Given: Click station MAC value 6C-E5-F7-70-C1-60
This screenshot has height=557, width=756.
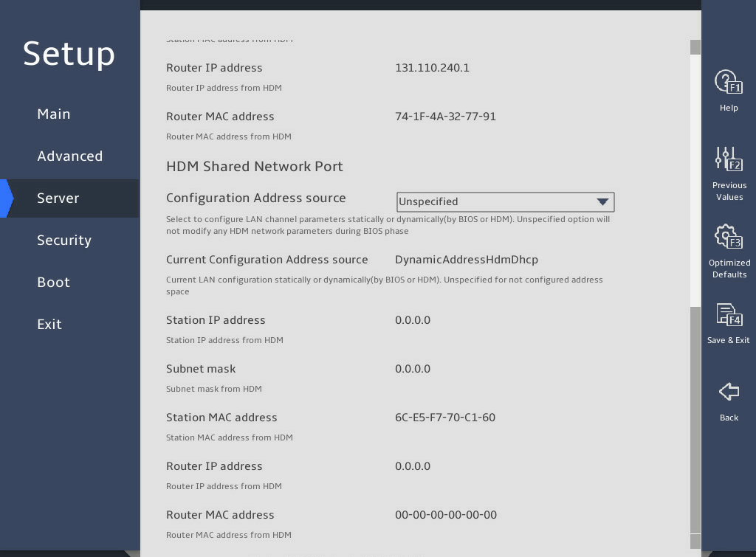Looking at the screenshot, I should click(445, 418).
